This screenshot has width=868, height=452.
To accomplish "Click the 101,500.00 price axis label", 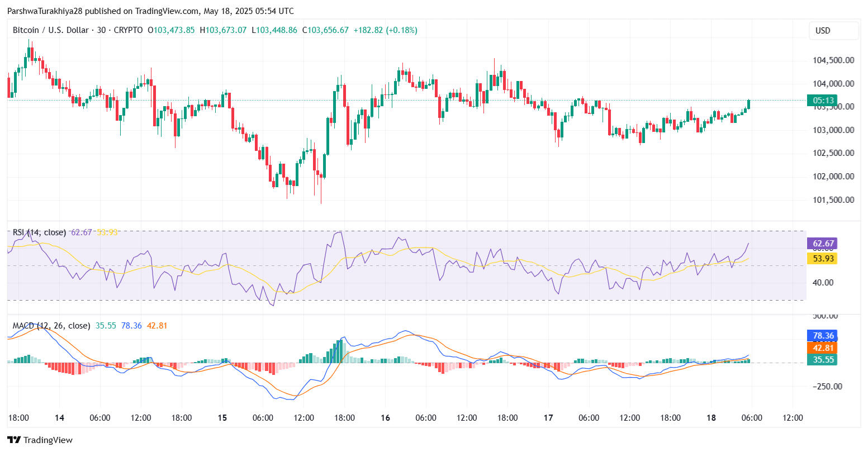I will coord(833,199).
